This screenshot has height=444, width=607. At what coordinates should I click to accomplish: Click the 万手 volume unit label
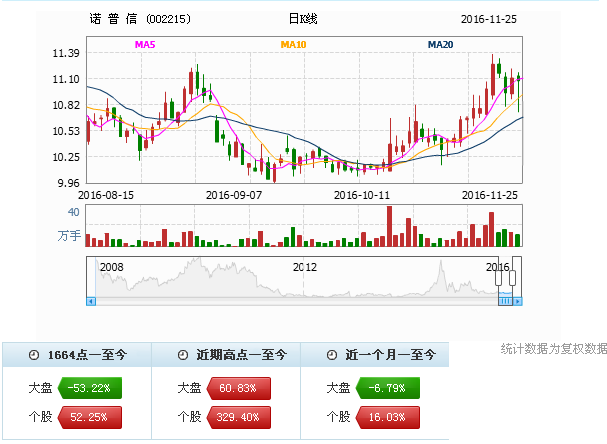click(x=69, y=235)
